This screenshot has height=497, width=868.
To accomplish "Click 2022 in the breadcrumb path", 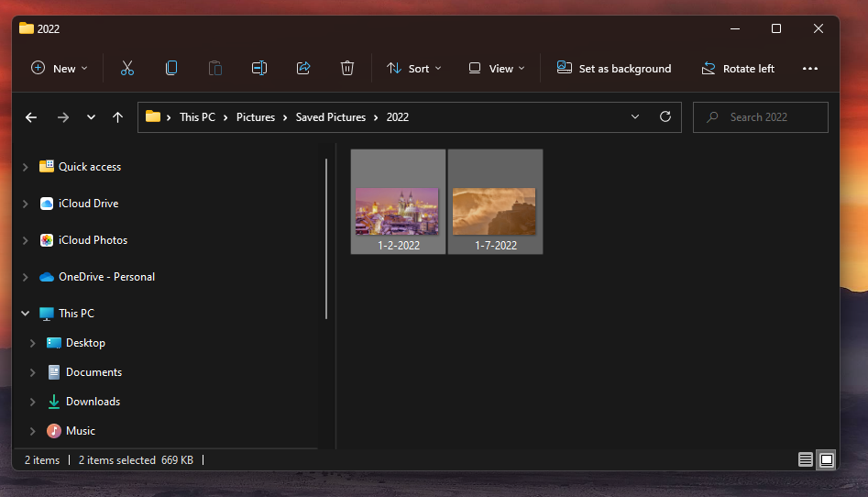I will click(398, 116).
